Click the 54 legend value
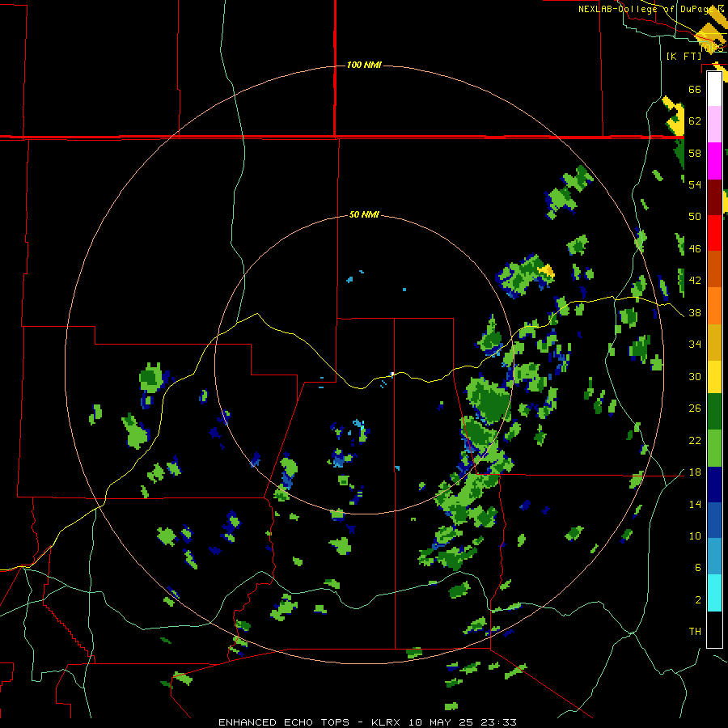This screenshot has height=728, width=728. [x=695, y=184]
